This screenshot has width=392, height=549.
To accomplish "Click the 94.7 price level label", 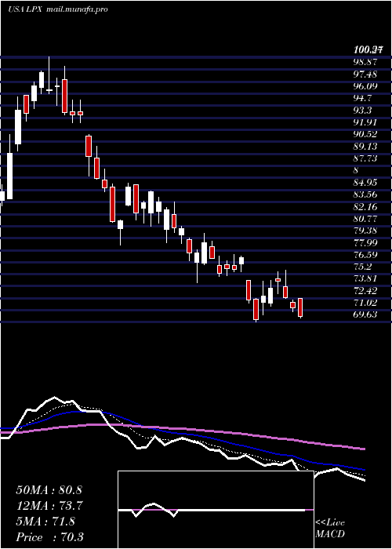I will (362, 98).
